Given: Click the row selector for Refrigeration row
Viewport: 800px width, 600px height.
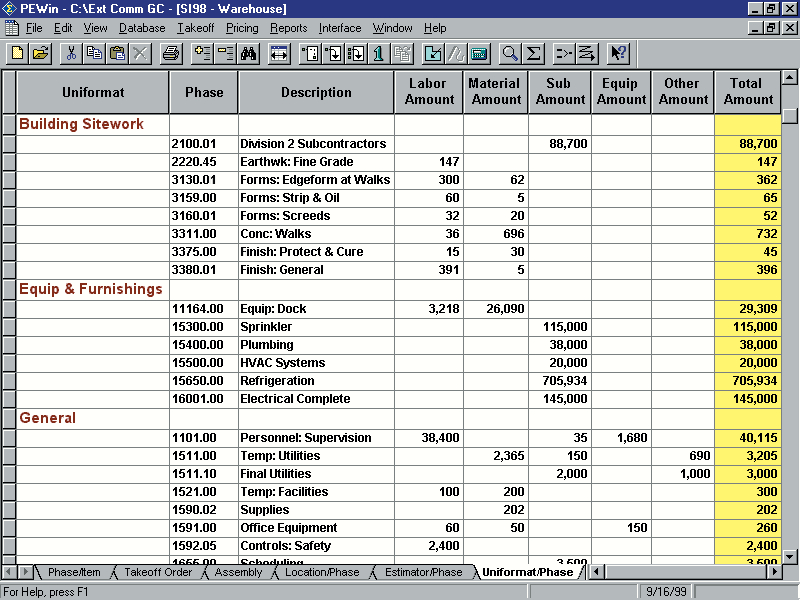Looking at the screenshot, I should (x=9, y=381).
